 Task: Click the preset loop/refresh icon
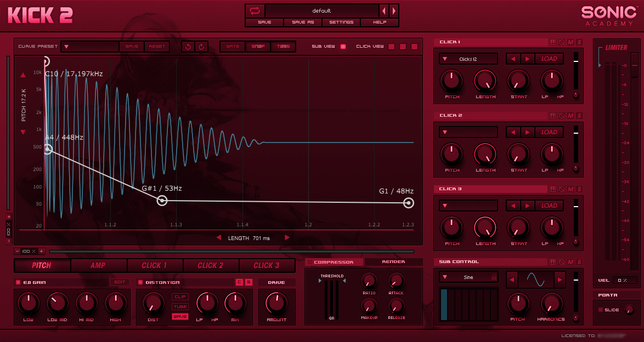pyautogui.click(x=255, y=10)
